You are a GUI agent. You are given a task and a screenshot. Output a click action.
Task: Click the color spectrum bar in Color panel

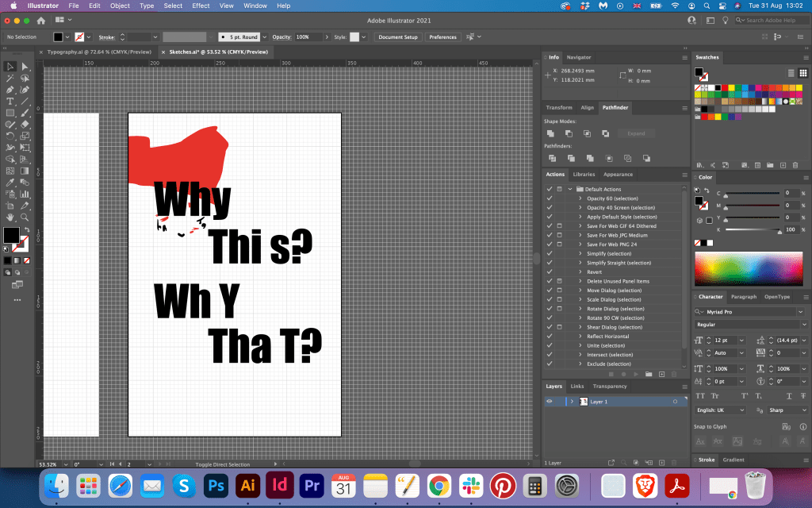pyautogui.click(x=749, y=269)
